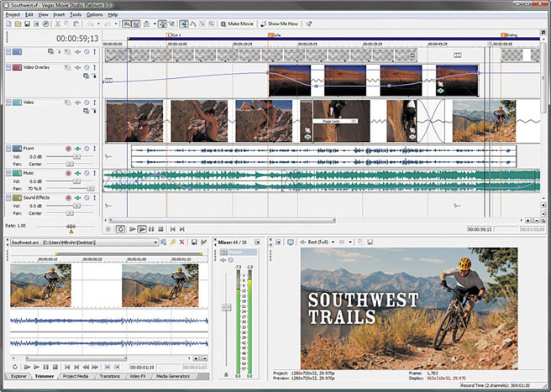Solo the Sound Effects track

click(95, 197)
